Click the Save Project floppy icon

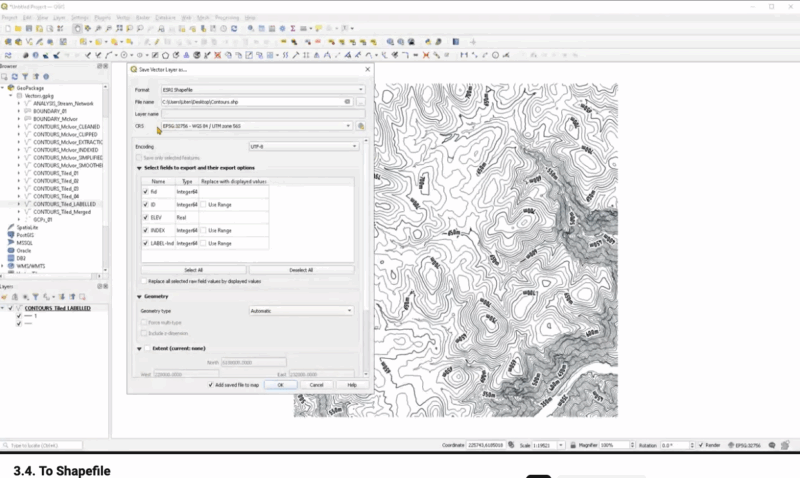(x=29, y=29)
